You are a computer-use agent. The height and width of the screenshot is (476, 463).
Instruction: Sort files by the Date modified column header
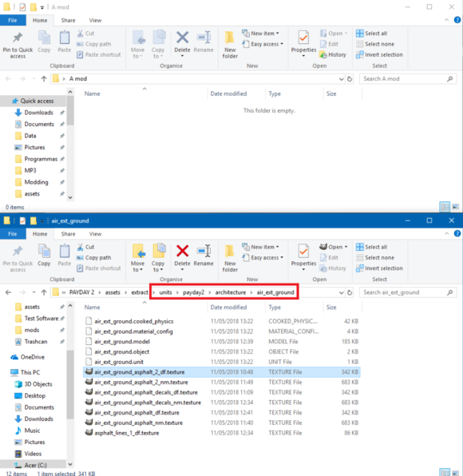tap(228, 307)
